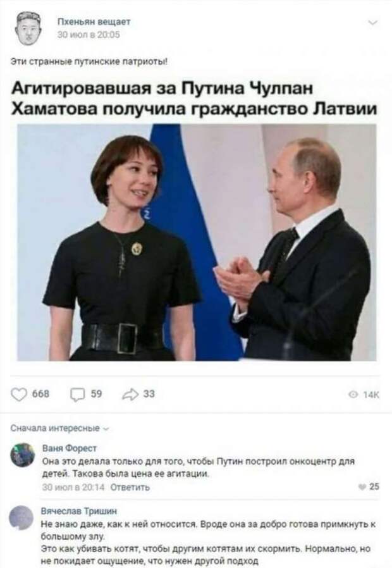Image resolution: width=392 pixels, height=568 pixels.
Task: Like the post with heart icon
Action: point(19,395)
